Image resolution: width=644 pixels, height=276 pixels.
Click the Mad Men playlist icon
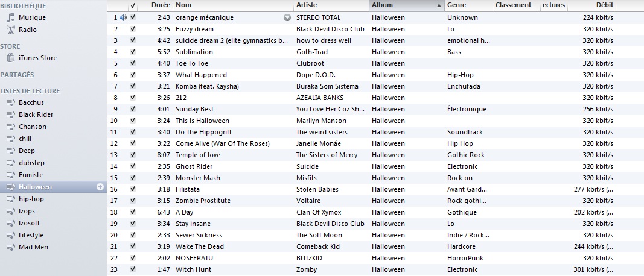click(11, 247)
